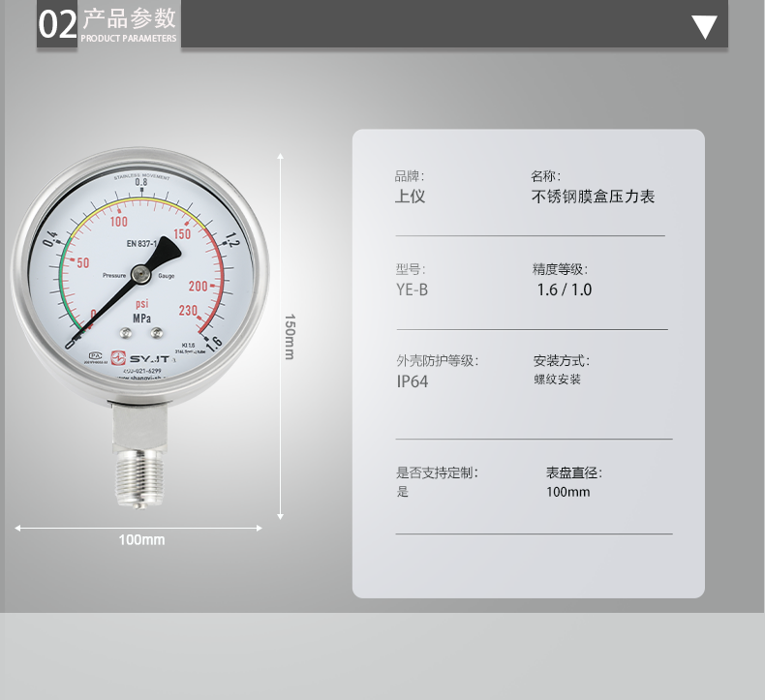The width and height of the screenshot is (765, 700).
Task: Click the vertical 150mm height dimension label
Action: point(289,336)
